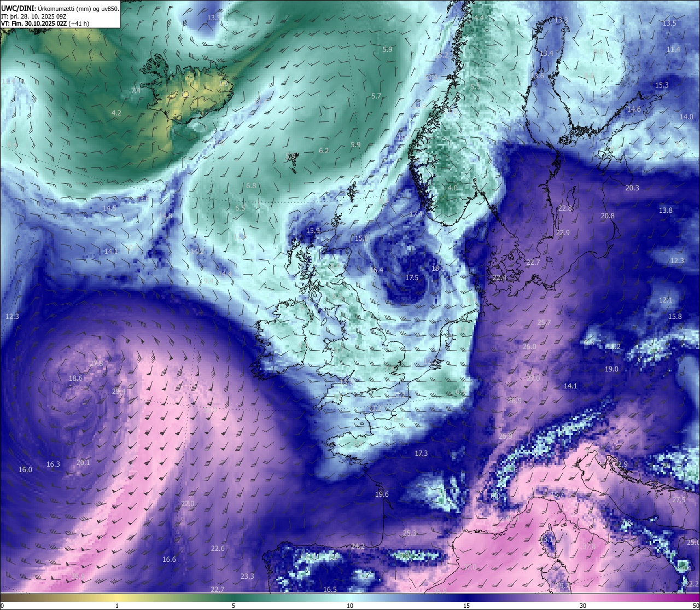This screenshot has width=700, height=610.
Task: Click the 15.8 value on the map
Action: pyautogui.click(x=675, y=317)
